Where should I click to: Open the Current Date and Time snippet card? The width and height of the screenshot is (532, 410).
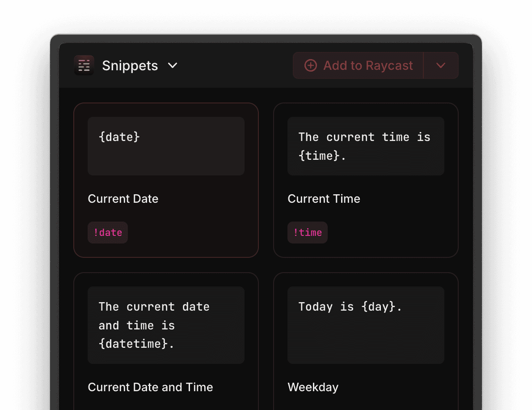[166, 340]
